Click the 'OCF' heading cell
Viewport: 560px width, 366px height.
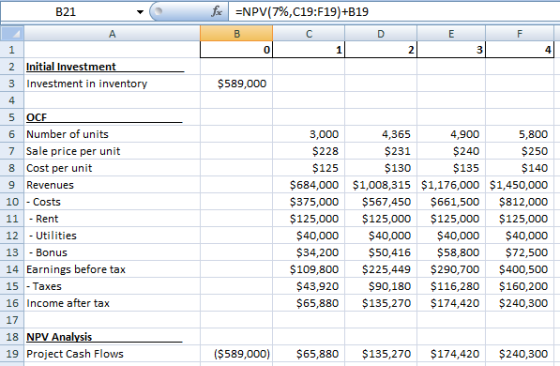pyautogui.click(x=112, y=117)
